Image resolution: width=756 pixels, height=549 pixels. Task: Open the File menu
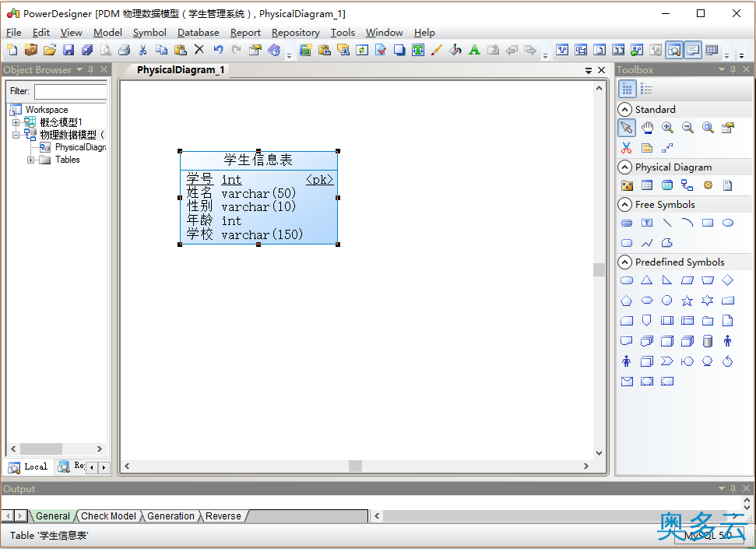pos(13,33)
